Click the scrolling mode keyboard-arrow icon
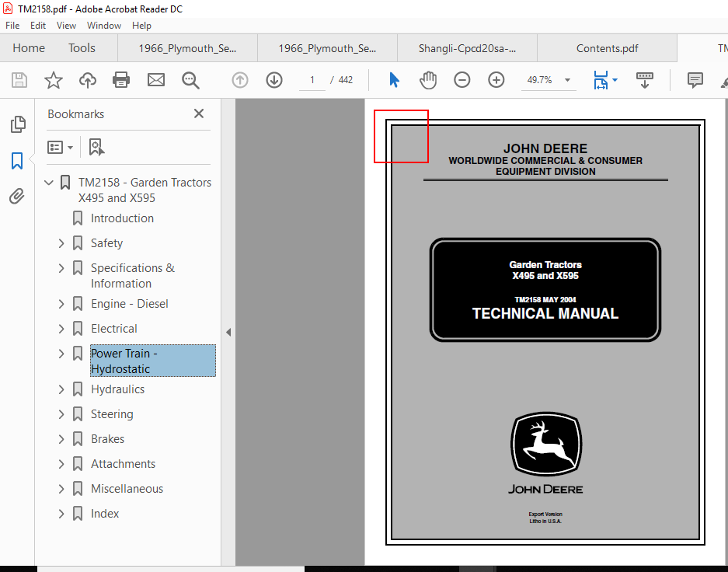Viewport: 728px width, 572px height. point(644,80)
